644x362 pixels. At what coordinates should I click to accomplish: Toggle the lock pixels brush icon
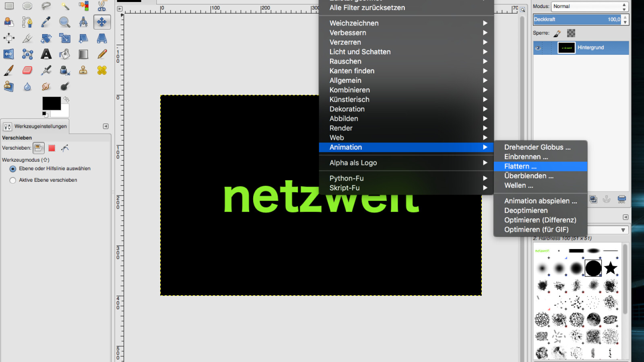pos(557,33)
